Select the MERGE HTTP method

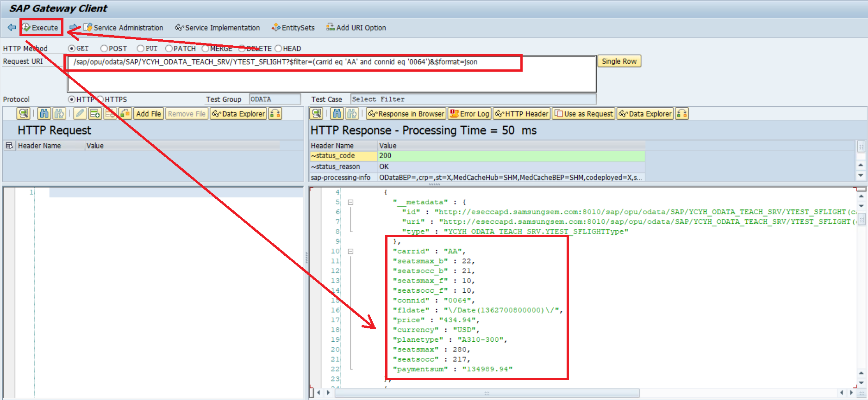205,49
